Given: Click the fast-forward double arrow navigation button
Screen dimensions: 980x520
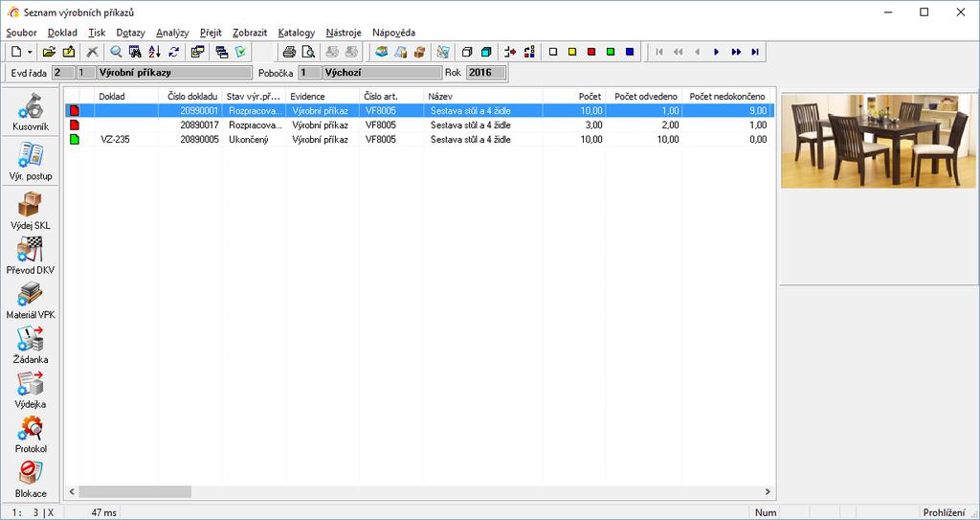Looking at the screenshot, I should [736, 52].
